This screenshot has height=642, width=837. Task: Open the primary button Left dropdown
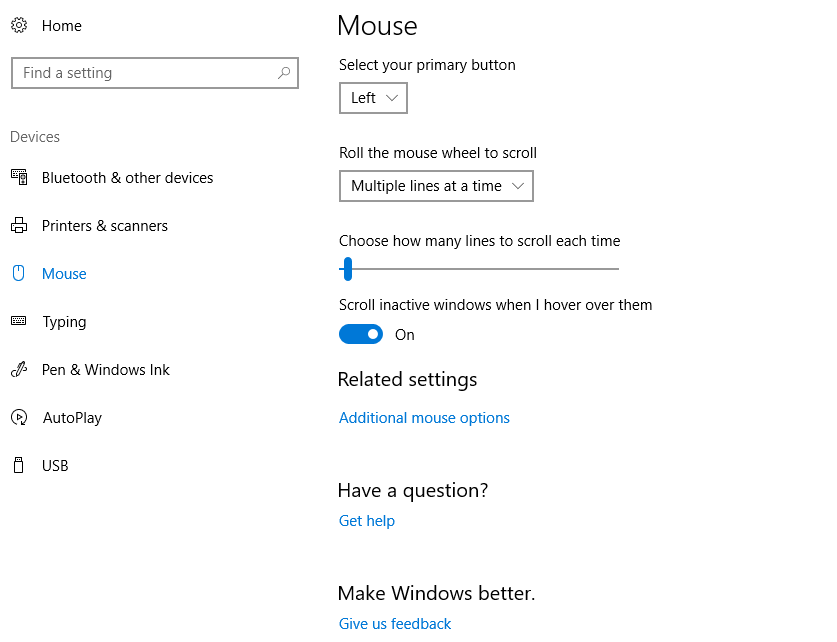click(x=373, y=98)
